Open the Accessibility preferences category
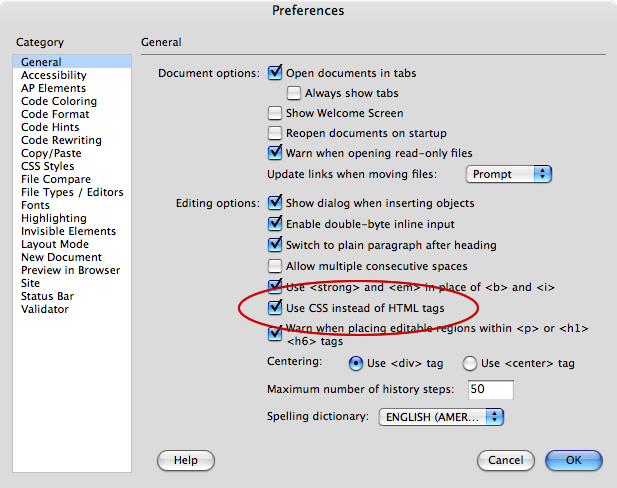 53,75
